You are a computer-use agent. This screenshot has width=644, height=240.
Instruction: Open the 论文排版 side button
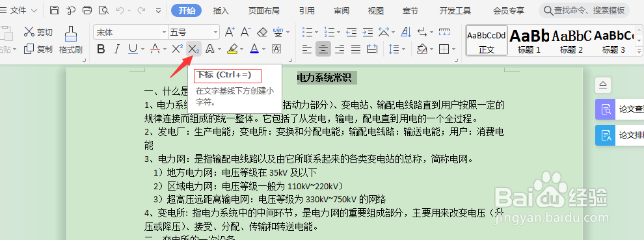click(x=619, y=135)
